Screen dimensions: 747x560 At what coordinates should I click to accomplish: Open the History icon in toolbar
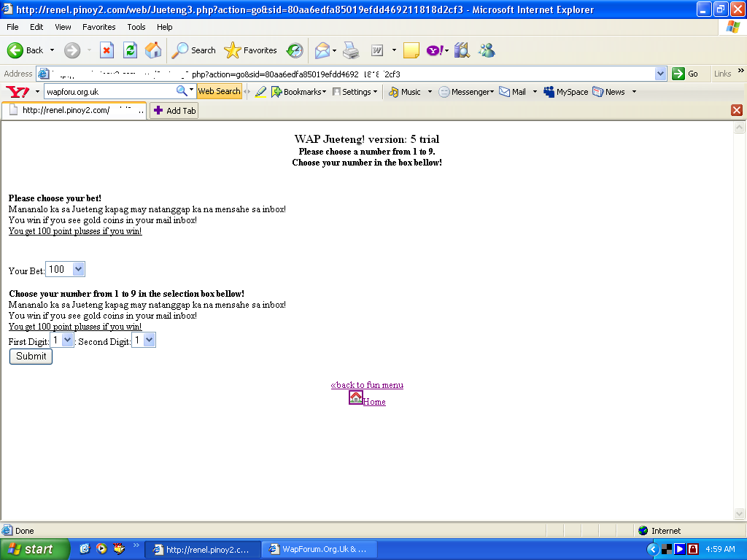point(295,50)
